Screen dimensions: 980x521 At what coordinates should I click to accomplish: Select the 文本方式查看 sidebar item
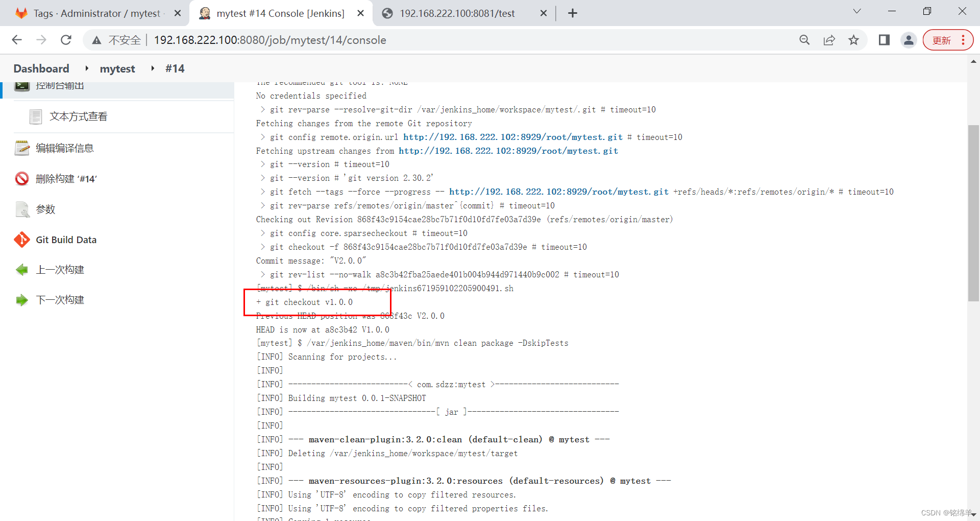pyautogui.click(x=79, y=117)
